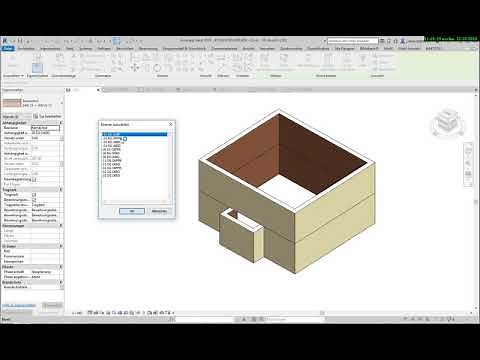
Task: Open the Datei tab
Action: tap(8, 49)
